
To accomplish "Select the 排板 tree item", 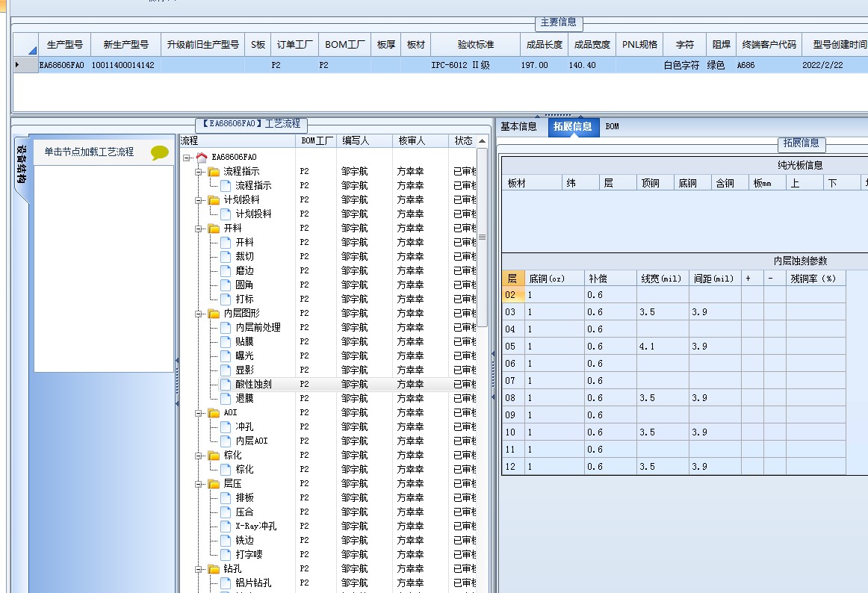I will point(245,497).
